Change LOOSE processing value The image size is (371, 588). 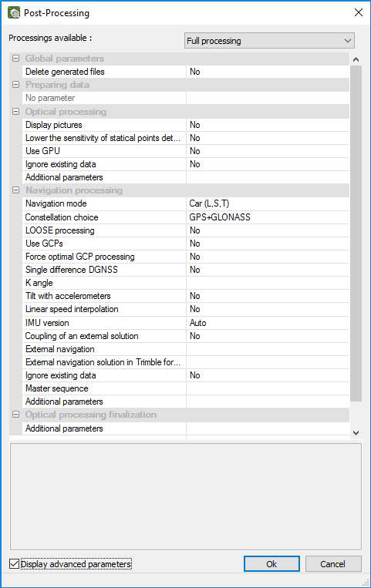[x=268, y=230]
